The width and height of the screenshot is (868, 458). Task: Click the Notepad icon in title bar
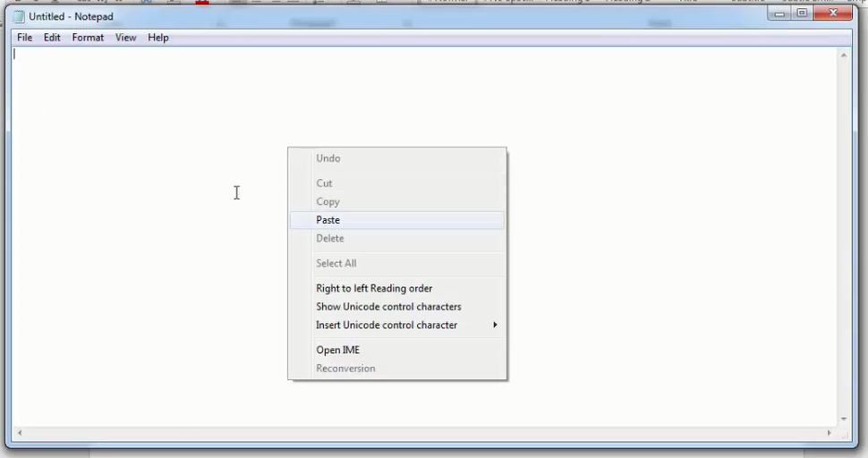tap(19, 17)
